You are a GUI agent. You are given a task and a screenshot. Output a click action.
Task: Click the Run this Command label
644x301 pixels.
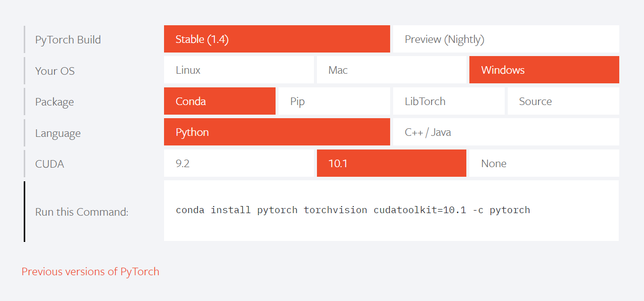[x=81, y=212]
